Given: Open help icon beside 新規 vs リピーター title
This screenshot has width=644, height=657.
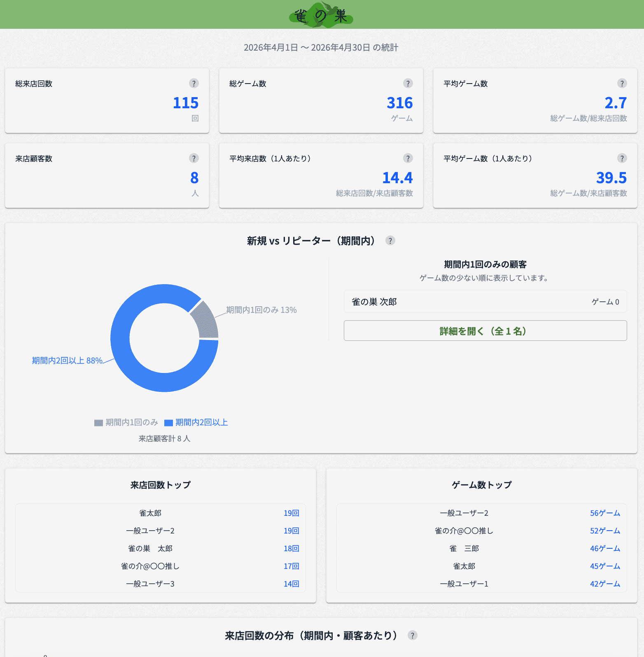Looking at the screenshot, I should [x=390, y=240].
